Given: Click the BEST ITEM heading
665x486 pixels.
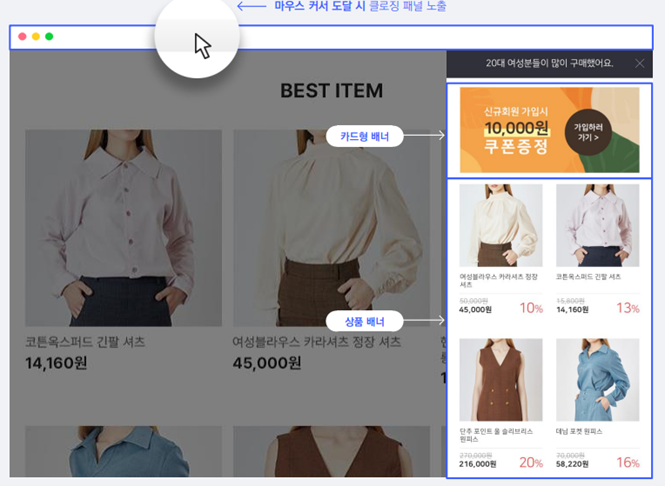Looking at the screenshot, I should pos(332,91).
